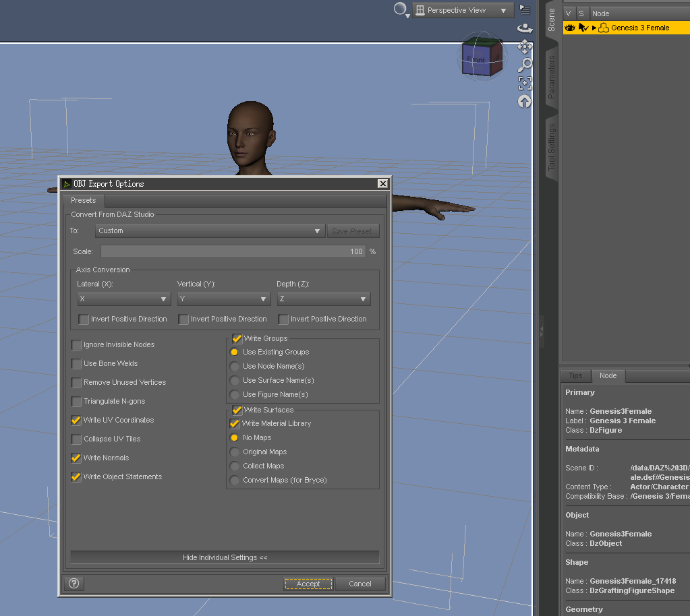Open the help question mark icon

pyautogui.click(x=74, y=584)
